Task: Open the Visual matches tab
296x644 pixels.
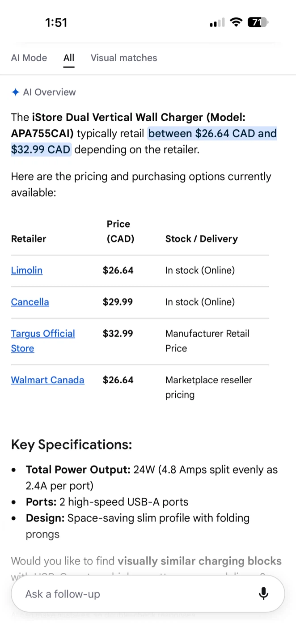Action: (x=124, y=58)
